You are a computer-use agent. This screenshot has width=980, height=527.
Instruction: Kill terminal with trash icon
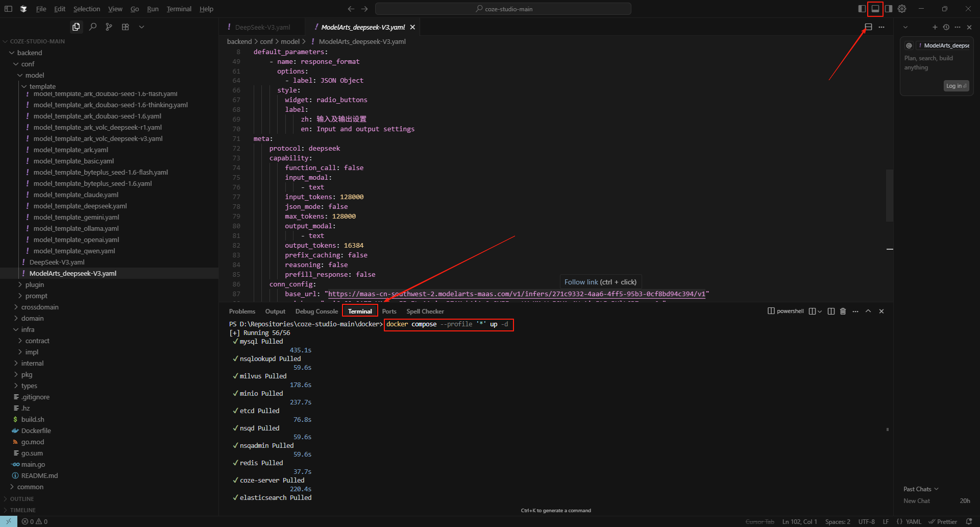[843, 312]
